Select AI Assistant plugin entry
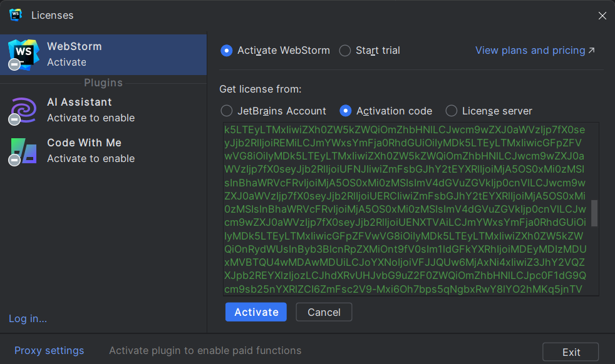This screenshot has width=615, height=364. click(x=103, y=110)
